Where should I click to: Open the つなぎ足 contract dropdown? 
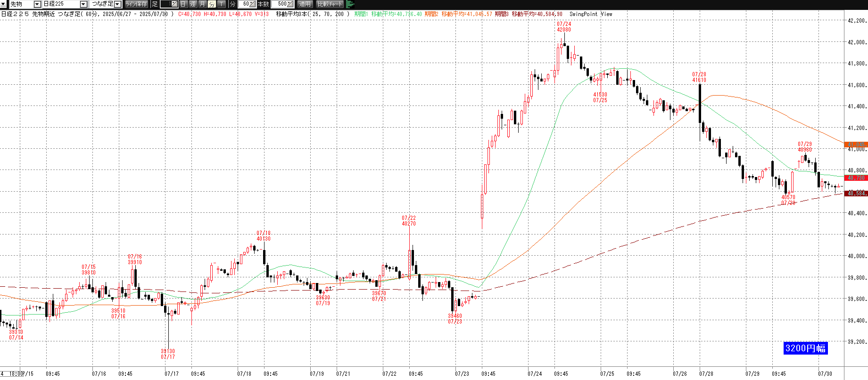point(118,4)
